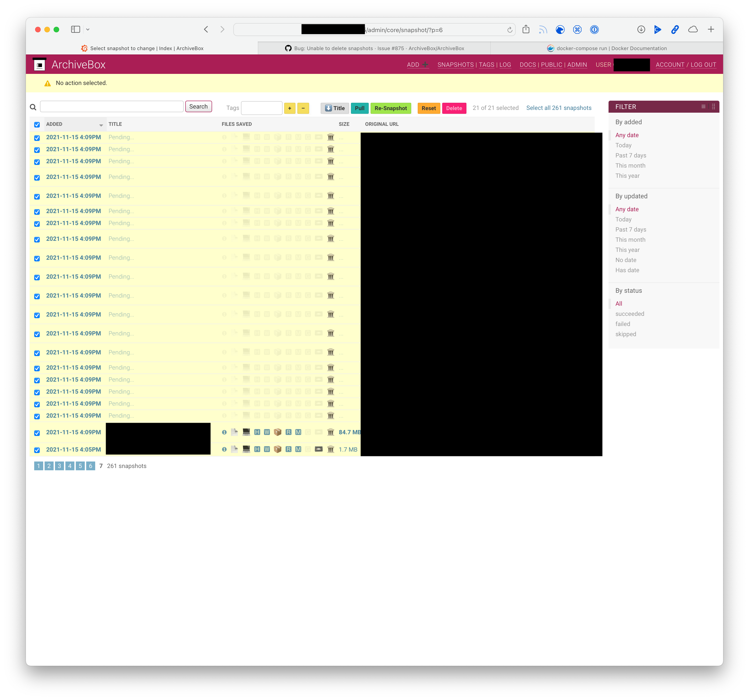Uncheck the checkbox for the 4:05PM snapshot
This screenshot has width=749, height=700.
[x=37, y=450]
